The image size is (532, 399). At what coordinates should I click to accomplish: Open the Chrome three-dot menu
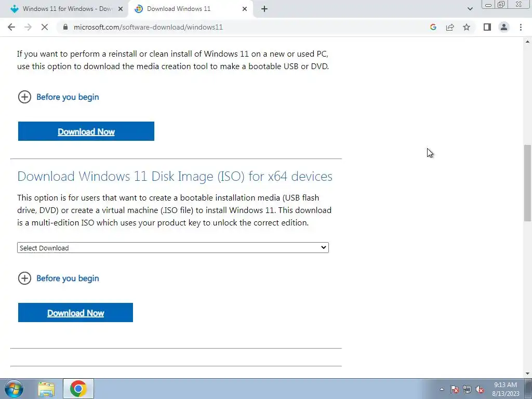(521, 27)
